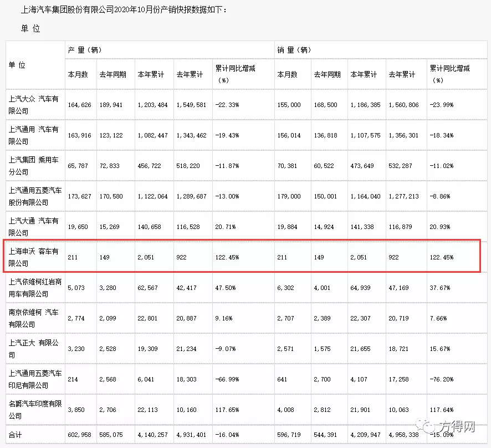Click the total 596,719
The height and width of the screenshot is (448, 491).
[289, 435]
